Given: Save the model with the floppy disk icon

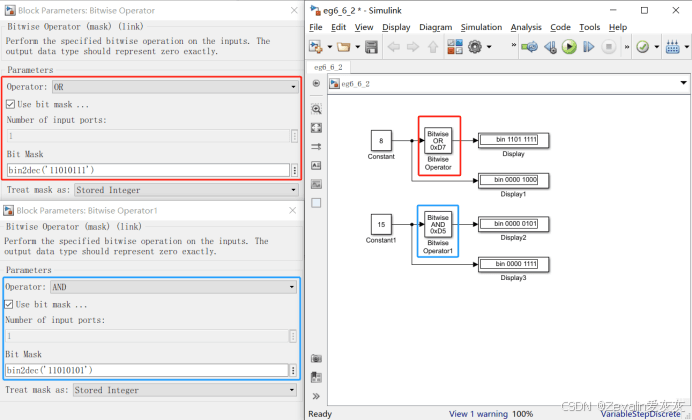Looking at the screenshot, I should coord(371,47).
